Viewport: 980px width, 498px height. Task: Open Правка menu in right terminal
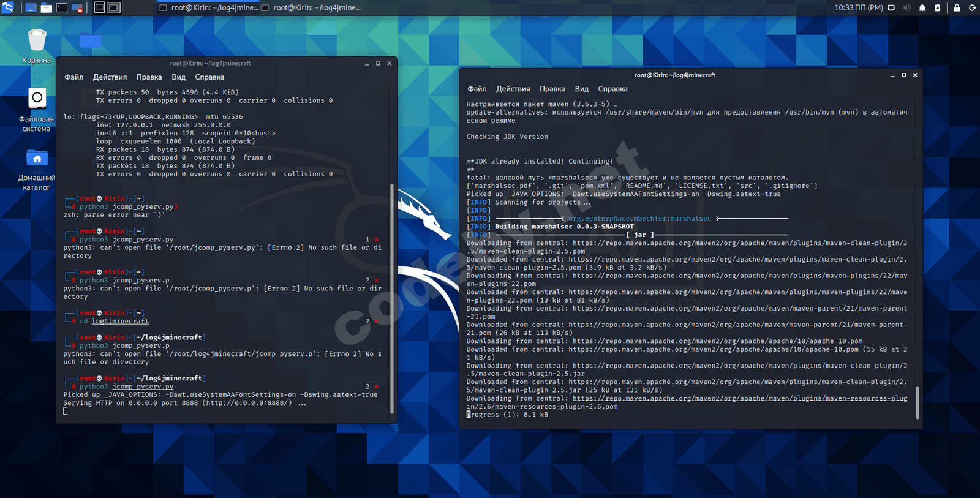pos(552,89)
